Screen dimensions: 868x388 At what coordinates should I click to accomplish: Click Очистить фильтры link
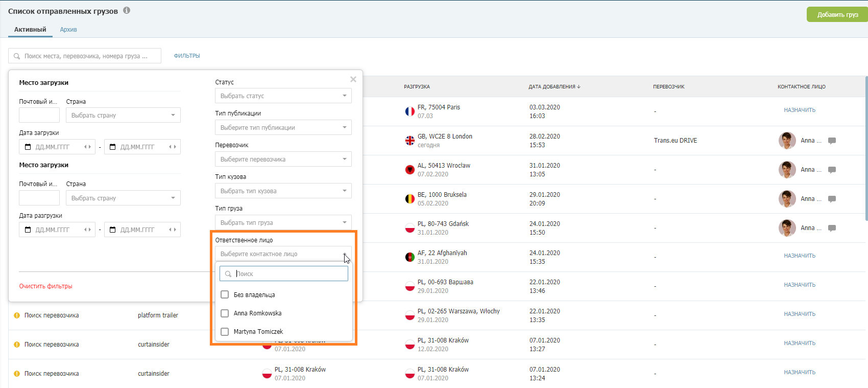(x=46, y=286)
